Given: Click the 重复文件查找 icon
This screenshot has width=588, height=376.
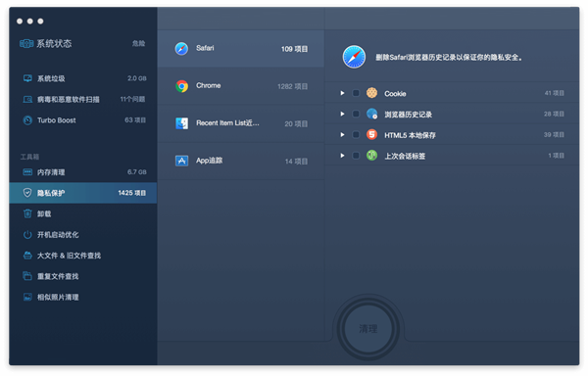Looking at the screenshot, I should [27, 276].
